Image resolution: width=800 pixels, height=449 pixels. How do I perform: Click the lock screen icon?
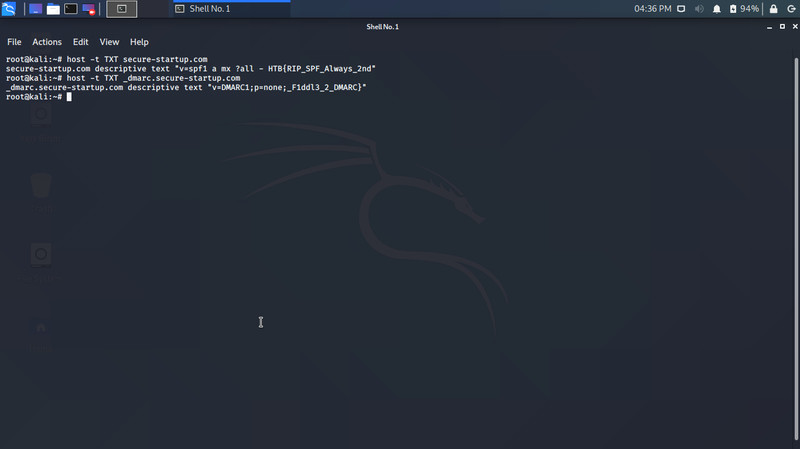pos(773,9)
